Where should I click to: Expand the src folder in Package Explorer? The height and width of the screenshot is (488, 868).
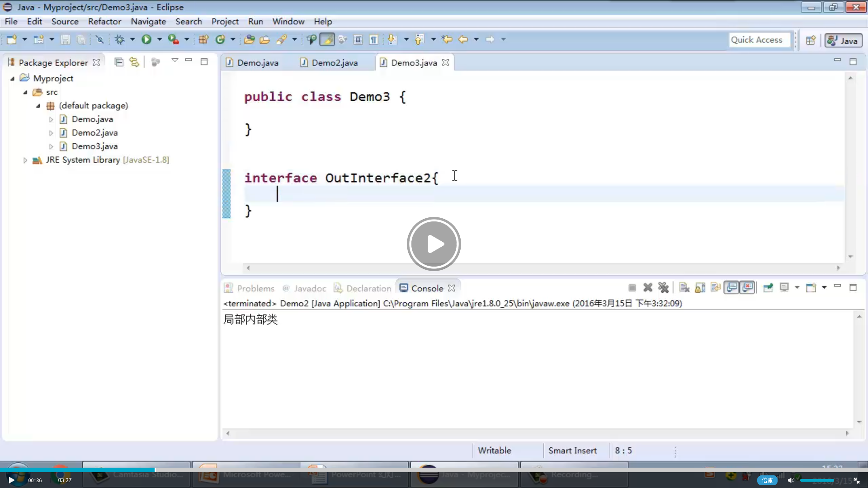click(37, 92)
